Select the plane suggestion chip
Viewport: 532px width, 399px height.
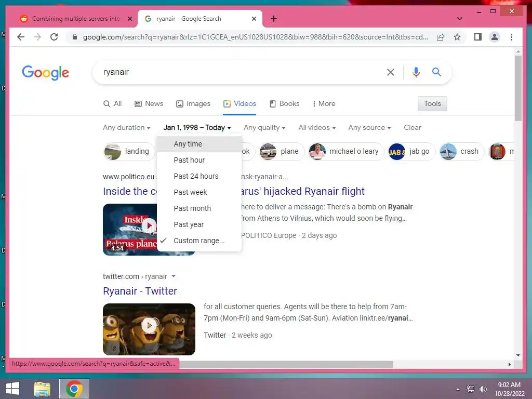click(282, 151)
